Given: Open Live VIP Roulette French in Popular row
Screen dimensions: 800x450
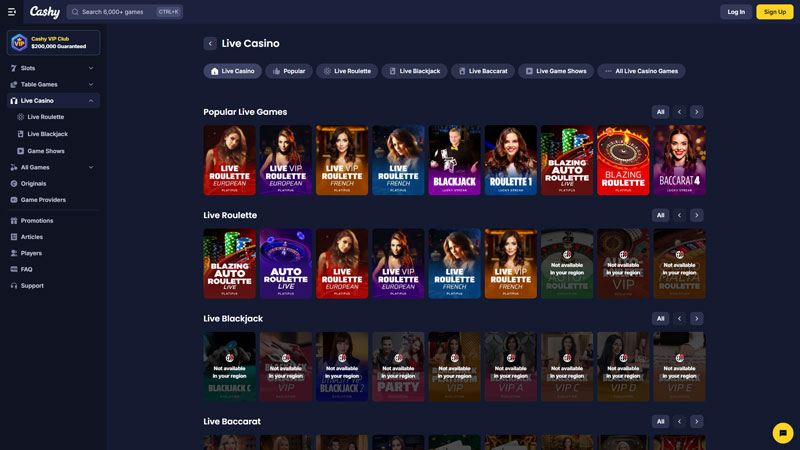Looking at the screenshot, I should (342, 160).
